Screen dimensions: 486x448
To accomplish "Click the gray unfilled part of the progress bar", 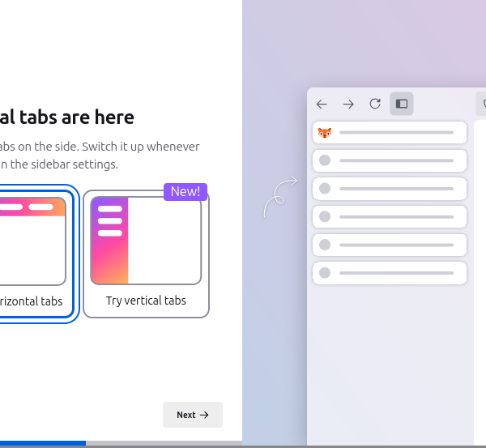I will click(164, 443).
